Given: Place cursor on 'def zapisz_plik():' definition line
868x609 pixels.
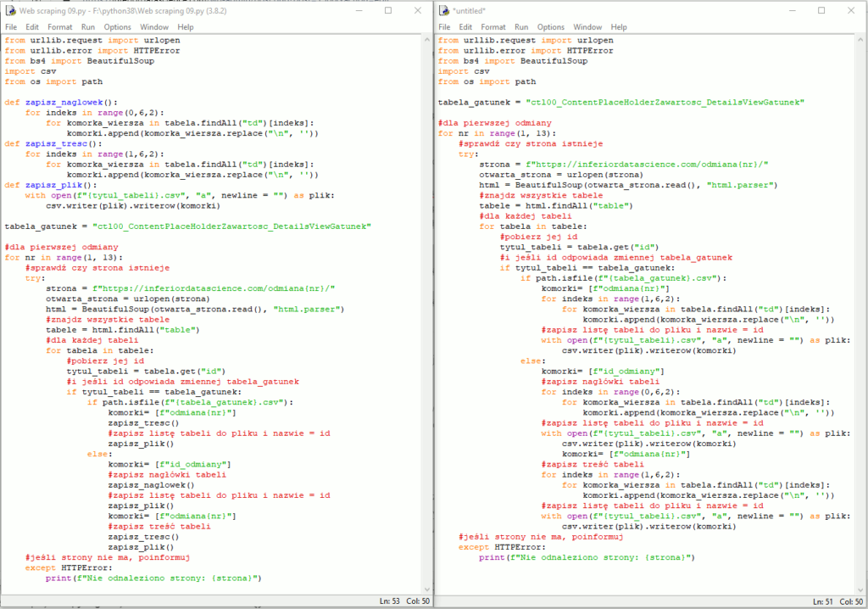Looking at the screenshot, I should coord(50,185).
